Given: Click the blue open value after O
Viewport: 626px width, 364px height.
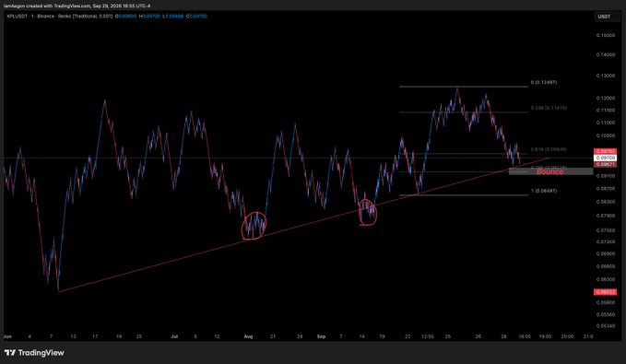Looking at the screenshot, I should (x=127, y=17).
